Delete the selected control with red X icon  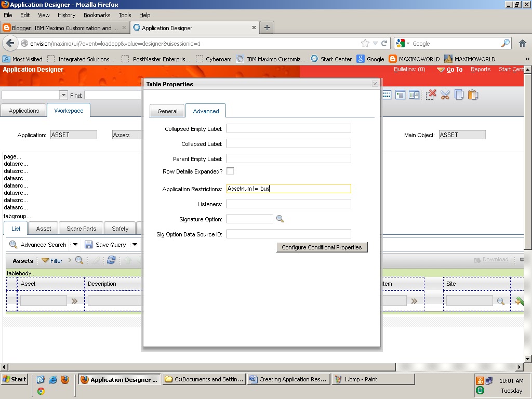[431, 95]
